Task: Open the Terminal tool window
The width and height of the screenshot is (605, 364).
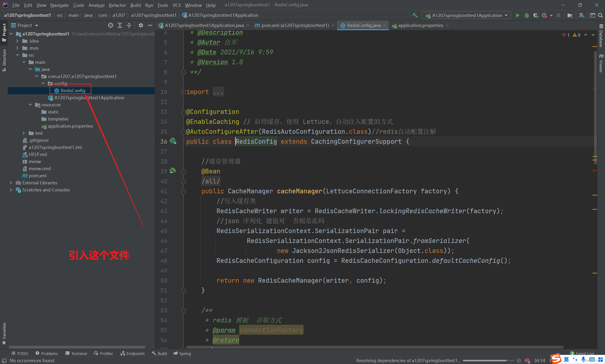Action: coord(76,353)
